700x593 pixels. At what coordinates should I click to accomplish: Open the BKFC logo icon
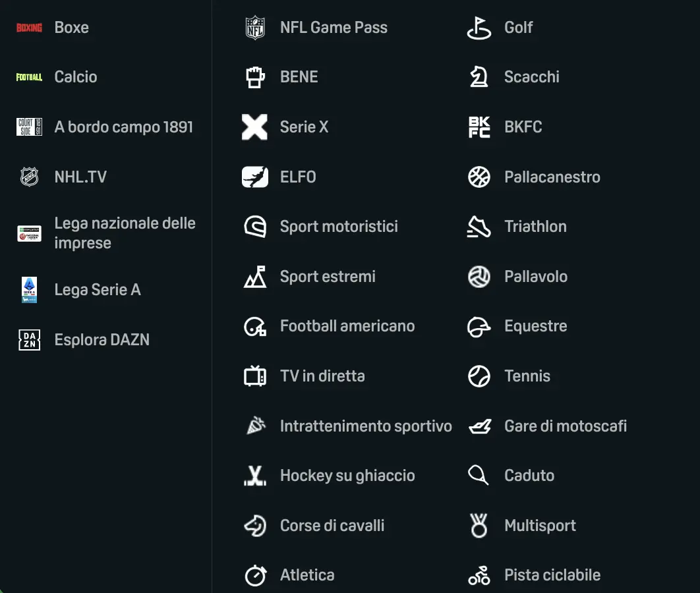479,127
